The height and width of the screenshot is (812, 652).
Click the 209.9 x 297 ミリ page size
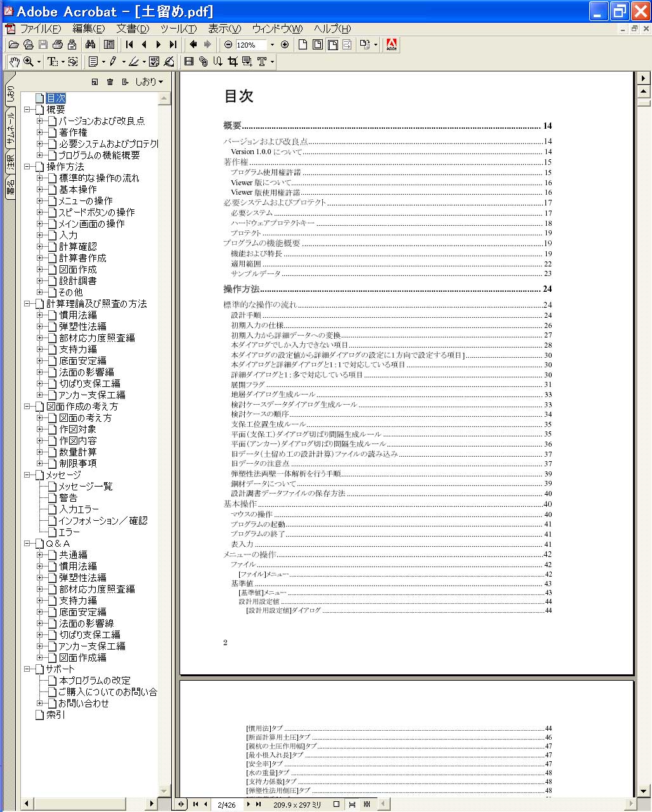tap(297, 804)
